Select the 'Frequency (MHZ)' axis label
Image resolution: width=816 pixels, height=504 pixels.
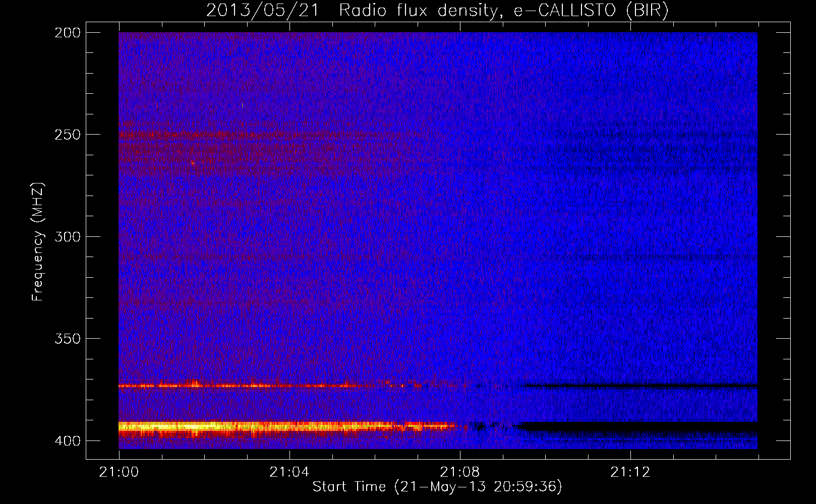[x=38, y=242]
